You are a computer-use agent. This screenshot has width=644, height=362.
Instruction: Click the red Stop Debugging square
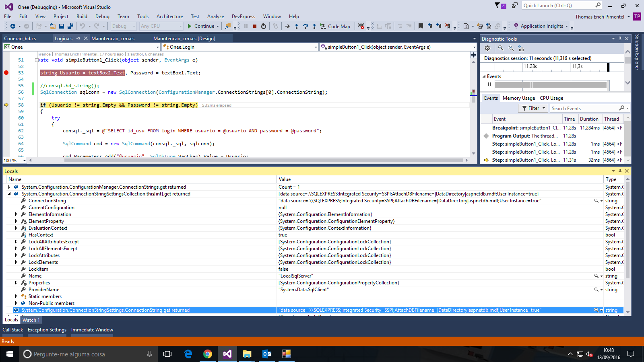(x=255, y=26)
